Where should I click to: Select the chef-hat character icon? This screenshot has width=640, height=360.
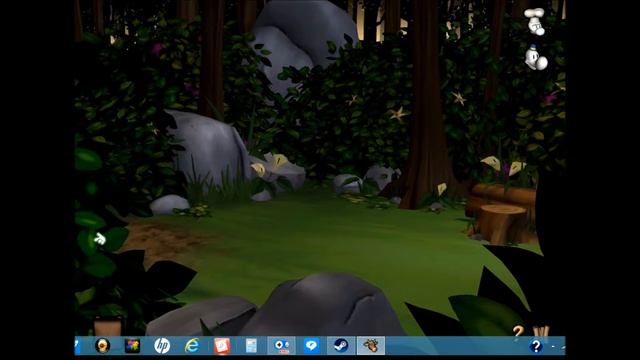[x=535, y=21]
